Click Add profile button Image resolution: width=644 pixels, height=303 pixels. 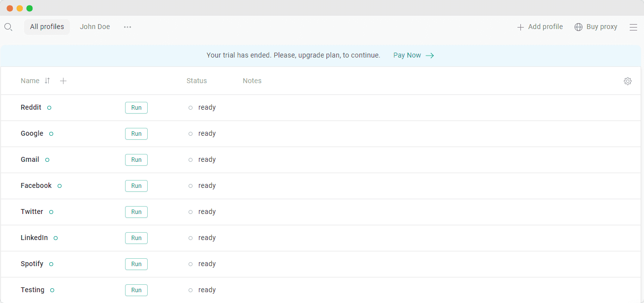[x=540, y=27]
